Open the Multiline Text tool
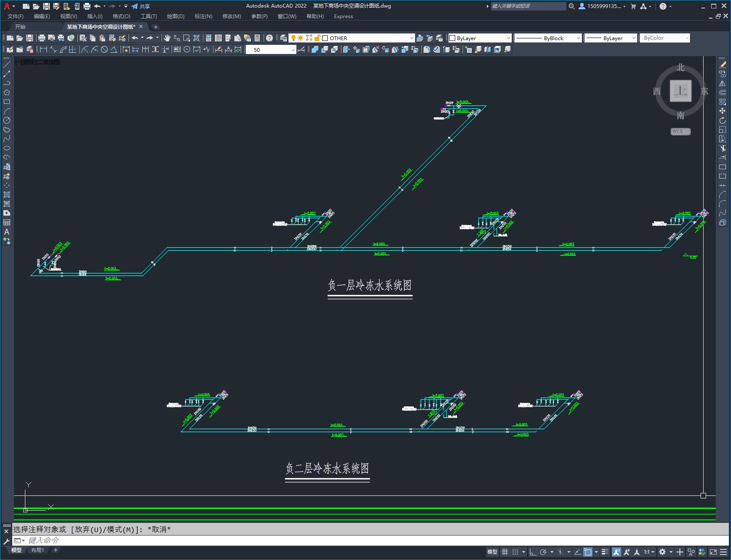The width and height of the screenshot is (731, 560). (7, 232)
